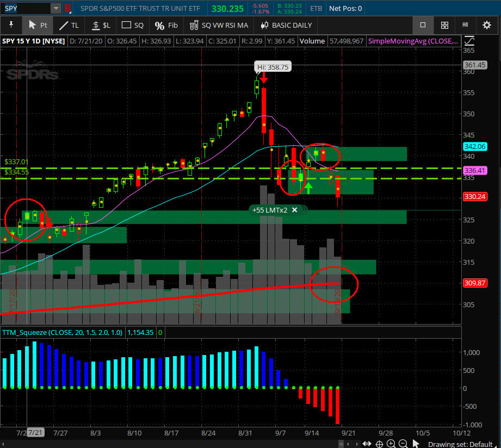Click the expand time axis icon
Image resolution: width=501 pixels, height=448 pixels.
click(367, 444)
